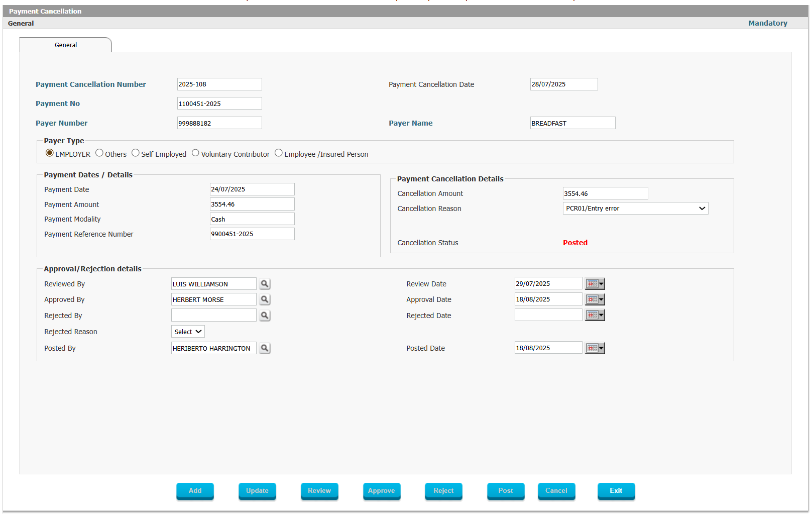Click the Approval/Rejection details heading
This screenshot has width=812, height=515.
pos(93,269)
